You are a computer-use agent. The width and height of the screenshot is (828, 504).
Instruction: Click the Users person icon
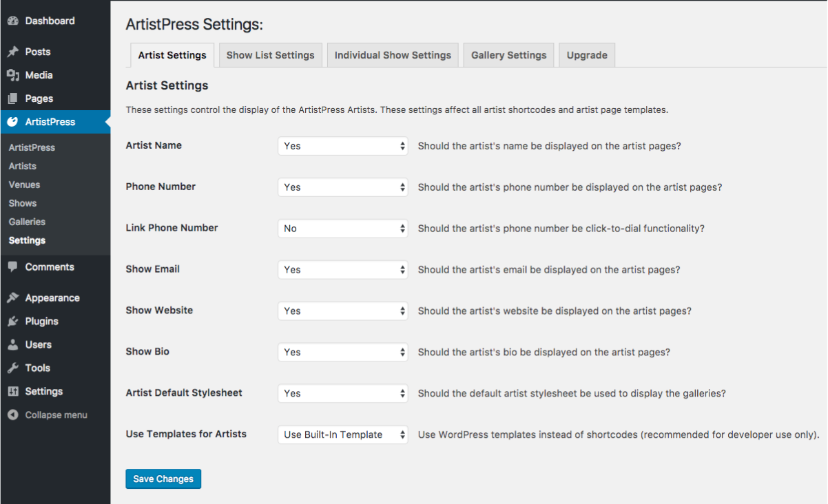click(12, 345)
